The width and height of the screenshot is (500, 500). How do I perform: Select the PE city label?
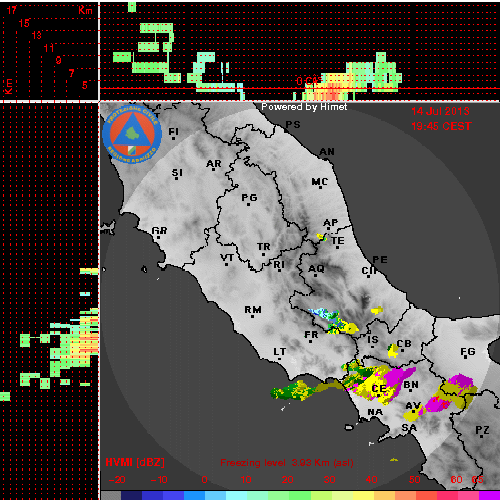[380, 260]
